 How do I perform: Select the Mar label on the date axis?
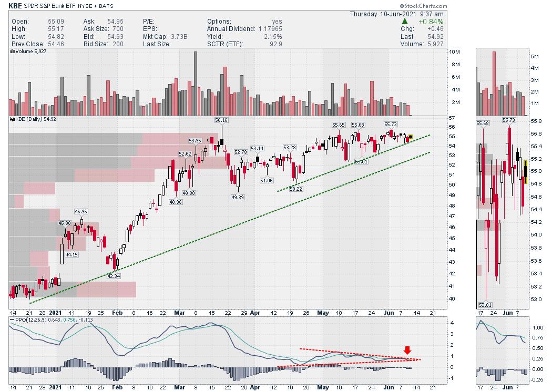pos(179,387)
